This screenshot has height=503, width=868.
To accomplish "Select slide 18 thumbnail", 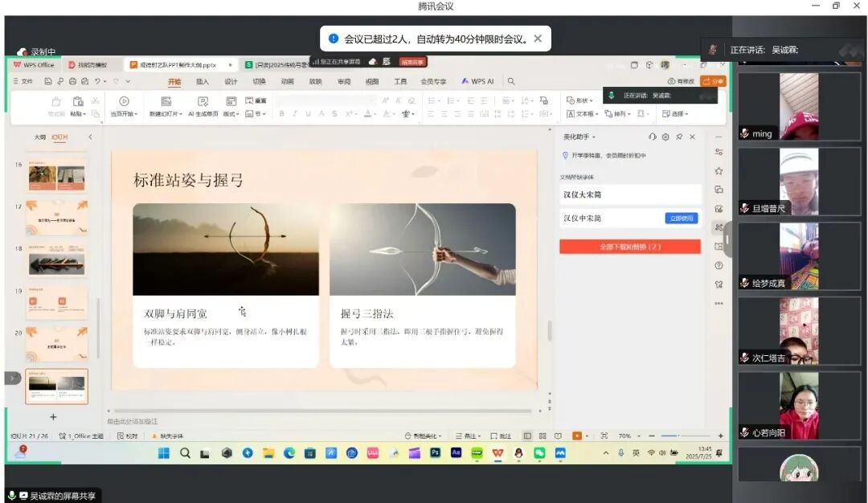I will (x=56, y=260).
